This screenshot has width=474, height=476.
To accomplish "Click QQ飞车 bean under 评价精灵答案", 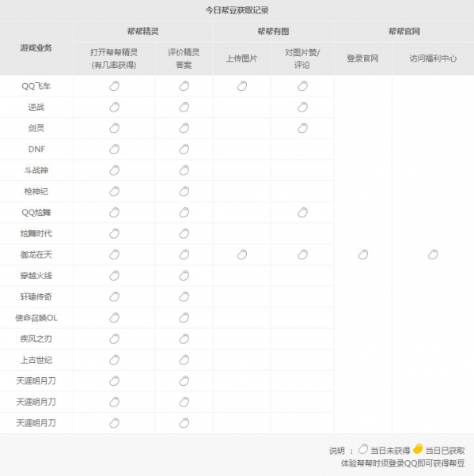I will (x=184, y=86).
